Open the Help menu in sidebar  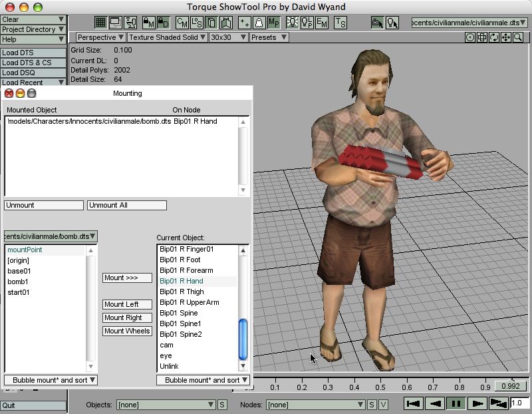[33, 39]
